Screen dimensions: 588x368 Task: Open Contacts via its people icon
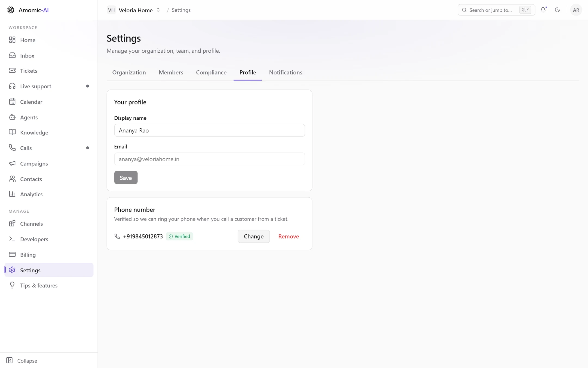(x=12, y=179)
